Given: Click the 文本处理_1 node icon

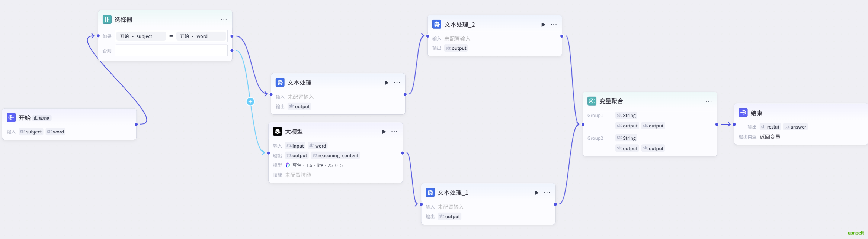Looking at the screenshot, I should coord(430,193).
